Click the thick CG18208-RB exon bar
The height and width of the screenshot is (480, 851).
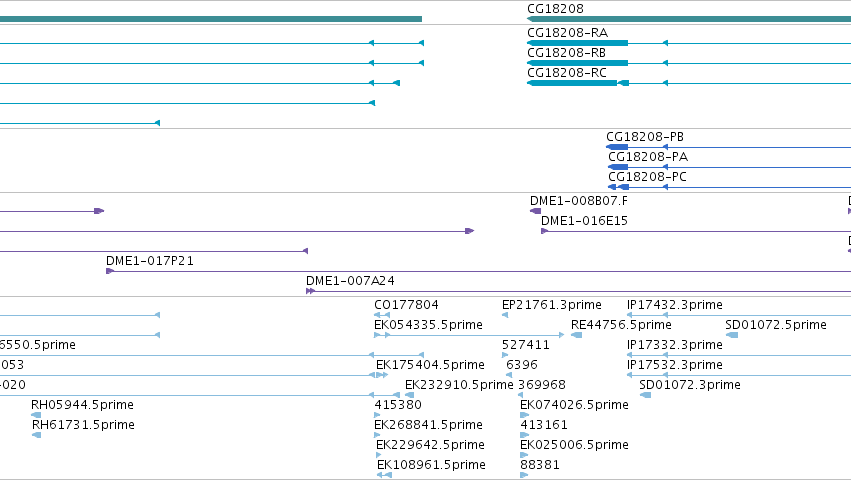577,63
